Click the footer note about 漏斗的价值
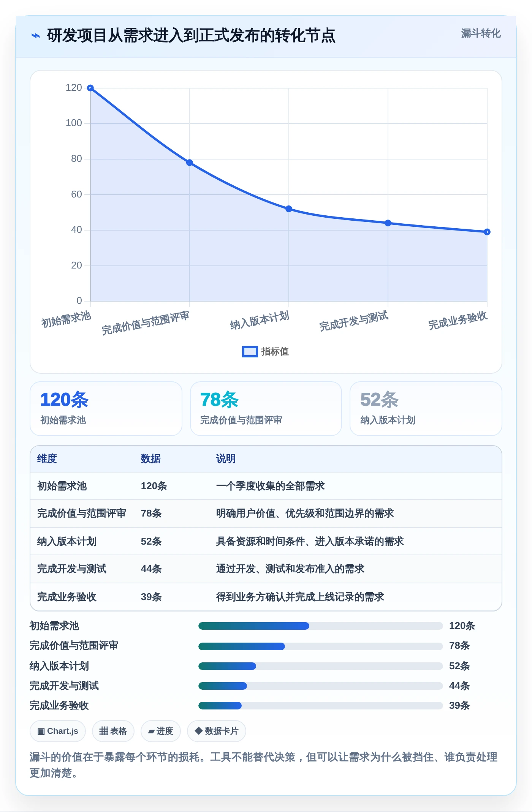The height and width of the screenshot is (812, 532). tap(264, 765)
